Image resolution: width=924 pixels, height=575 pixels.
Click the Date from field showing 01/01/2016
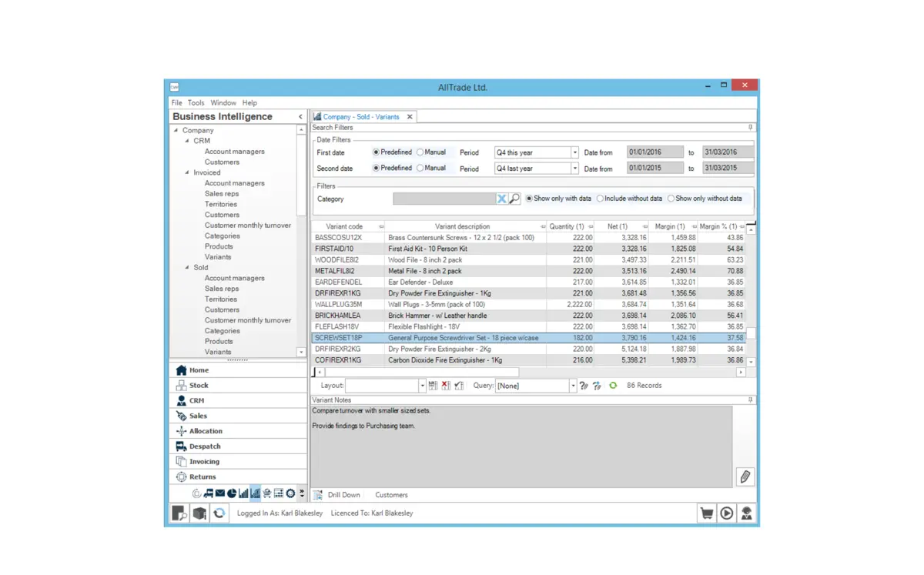[x=655, y=152]
